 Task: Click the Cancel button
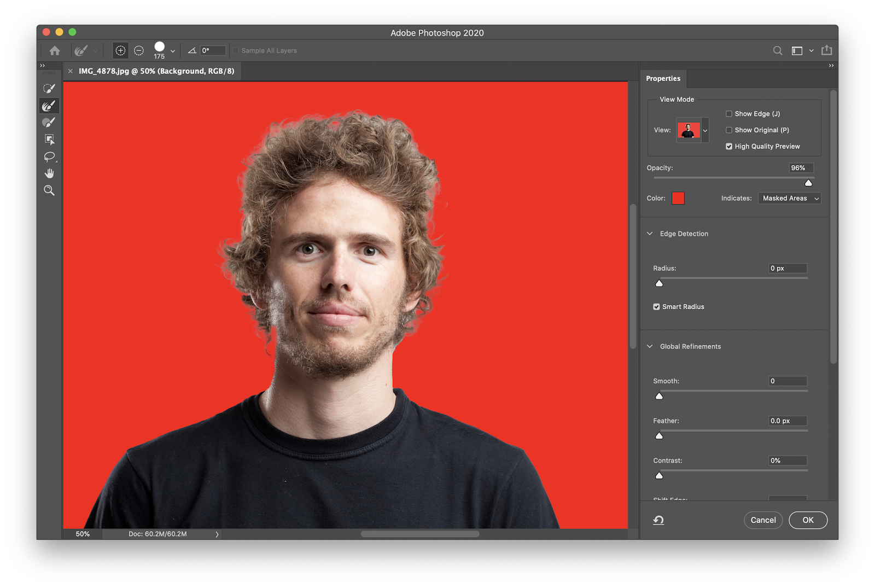(763, 520)
